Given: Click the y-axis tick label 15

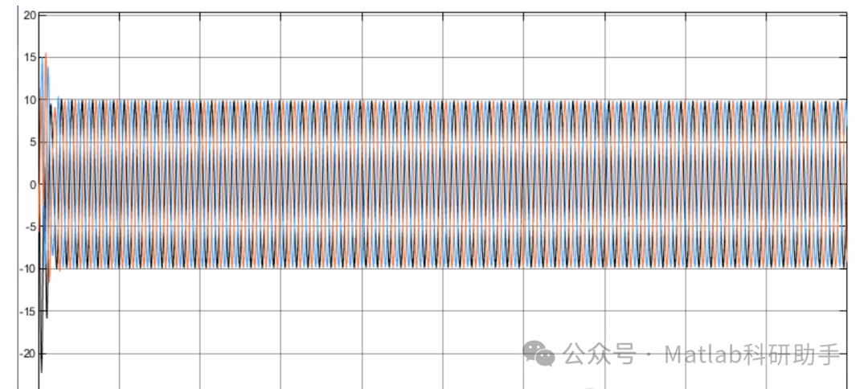Looking at the screenshot, I should (x=29, y=58).
